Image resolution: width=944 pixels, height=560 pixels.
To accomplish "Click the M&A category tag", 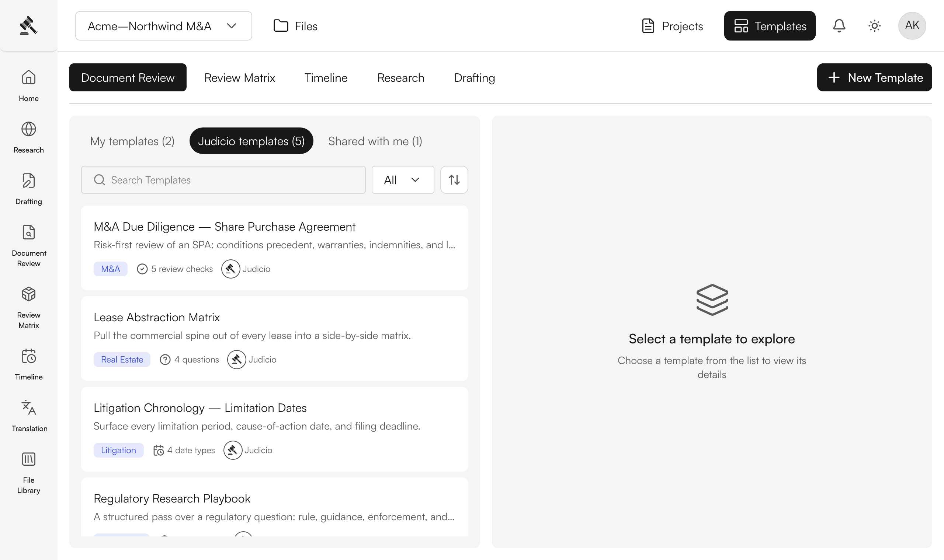I will 110,269.
